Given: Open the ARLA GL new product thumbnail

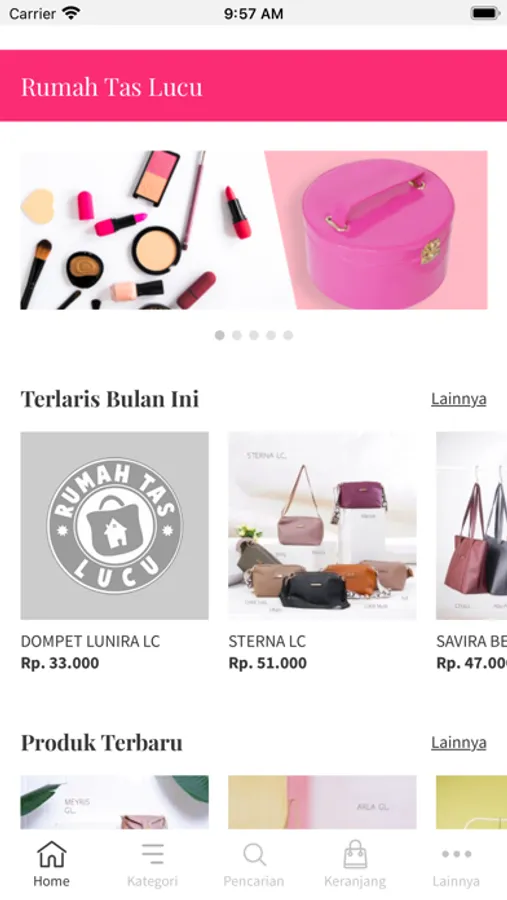Looking at the screenshot, I should [x=322, y=802].
